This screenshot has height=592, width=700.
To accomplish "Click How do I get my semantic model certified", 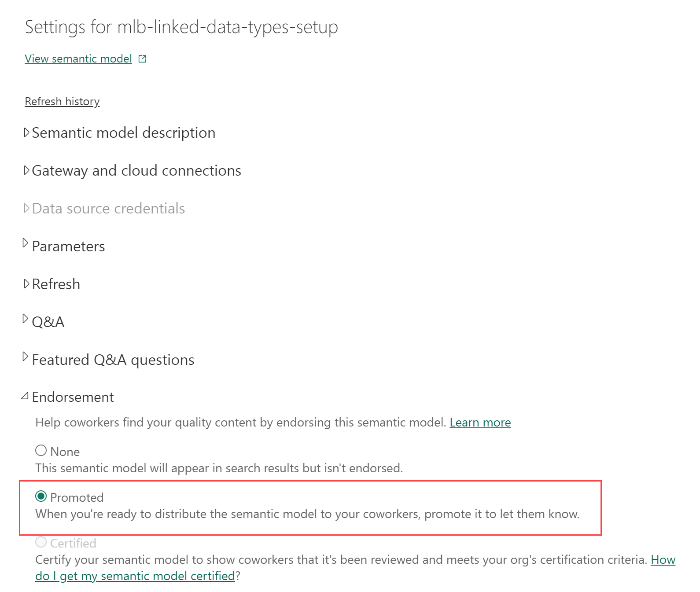I will click(x=135, y=576).
